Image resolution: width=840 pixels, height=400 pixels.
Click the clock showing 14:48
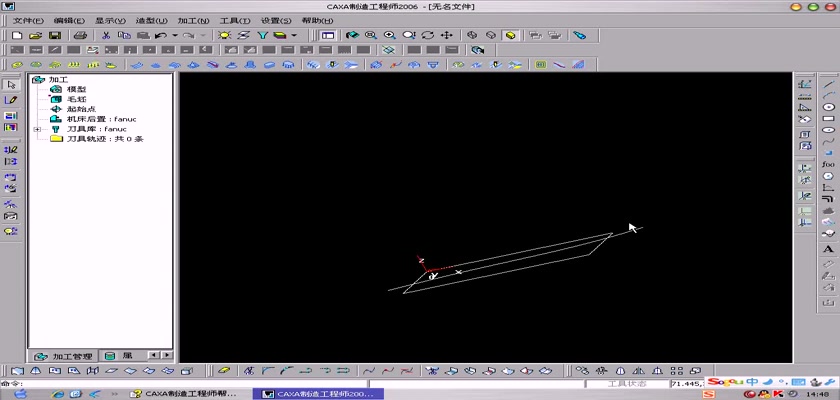[x=820, y=395]
